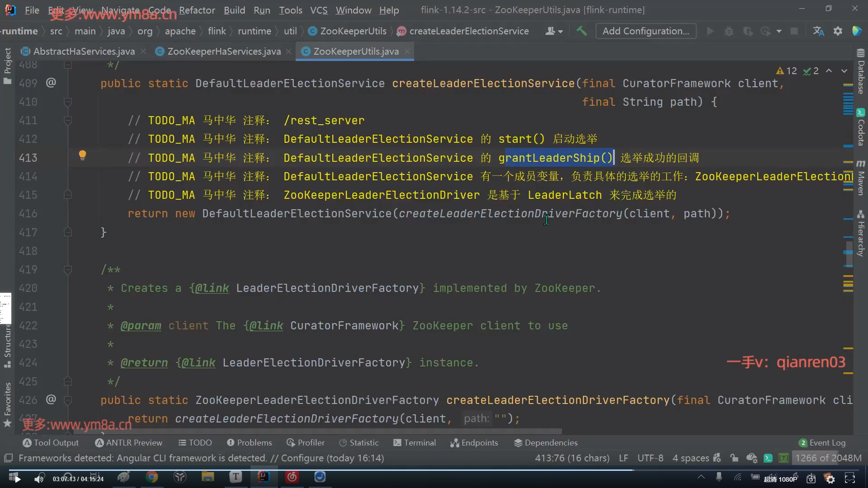Open the Profiler tool window
This screenshot has width=868, height=488.
pos(306,443)
